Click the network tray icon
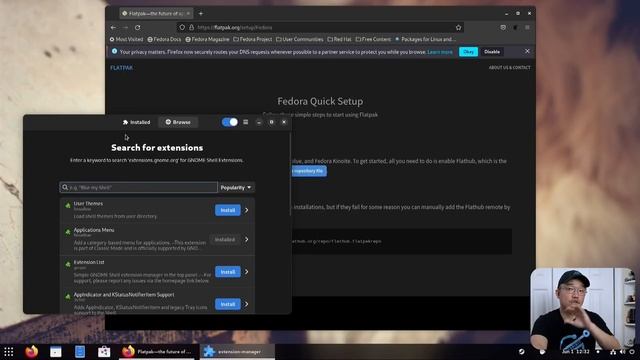 click(x=613, y=351)
